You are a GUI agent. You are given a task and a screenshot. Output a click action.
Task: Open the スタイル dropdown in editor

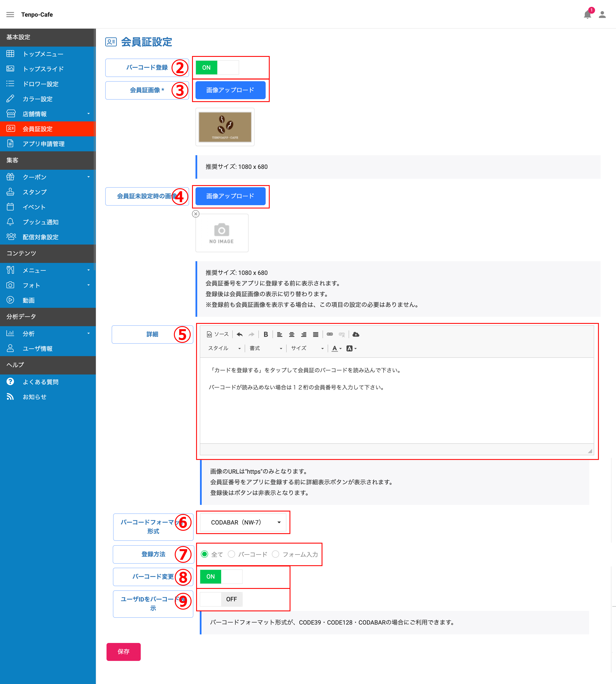(224, 348)
